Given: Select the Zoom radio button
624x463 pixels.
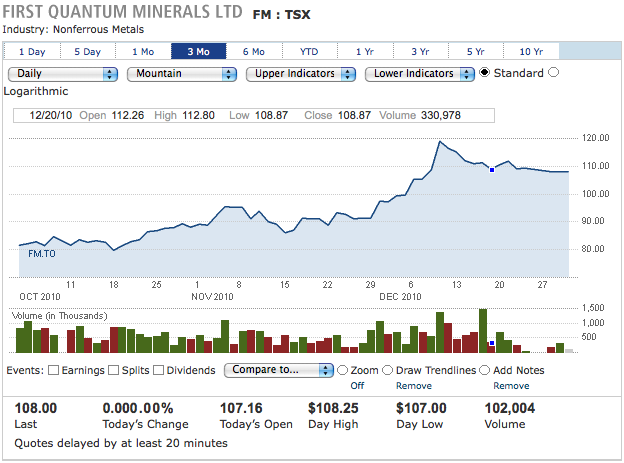Looking at the screenshot, I should (x=342, y=370).
